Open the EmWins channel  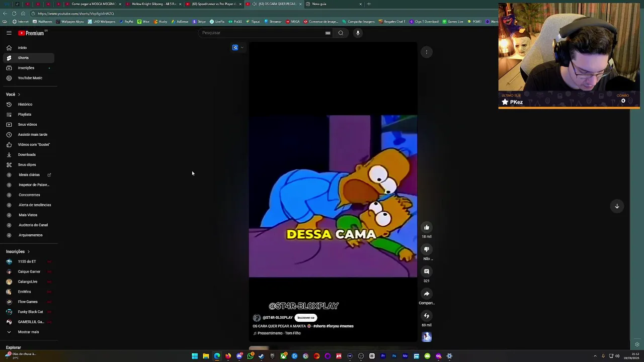29,292
